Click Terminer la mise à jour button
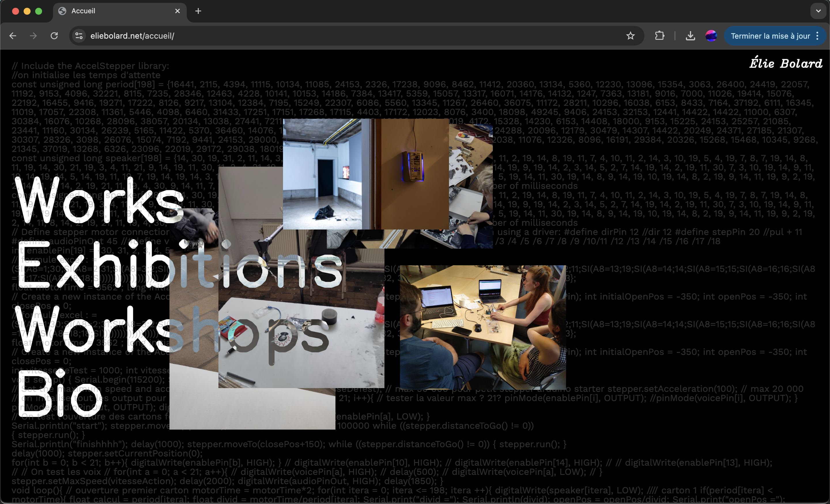830x504 pixels. [770, 36]
